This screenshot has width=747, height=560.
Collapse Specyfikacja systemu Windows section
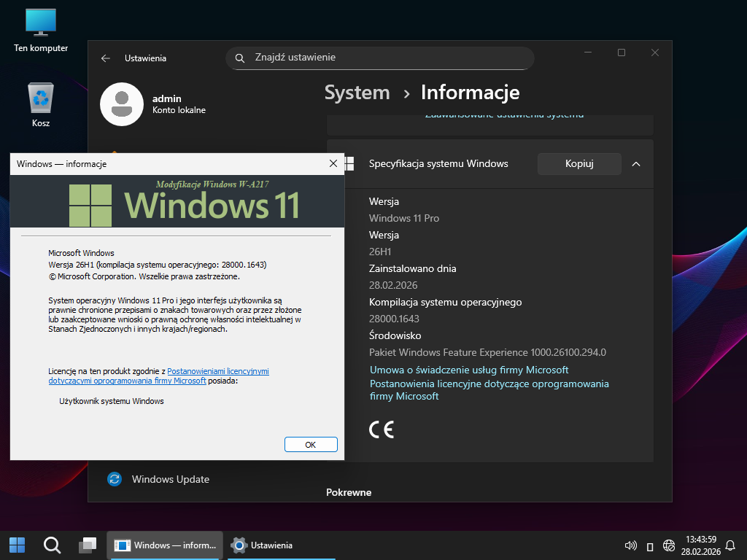[635, 164]
